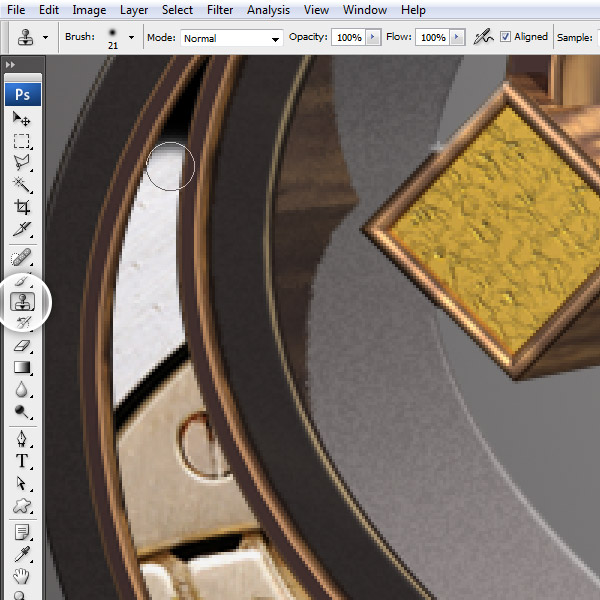The width and height of the screenshot is (600, 600).
Task: Select the Eraser tool
Action: point(22,346)
